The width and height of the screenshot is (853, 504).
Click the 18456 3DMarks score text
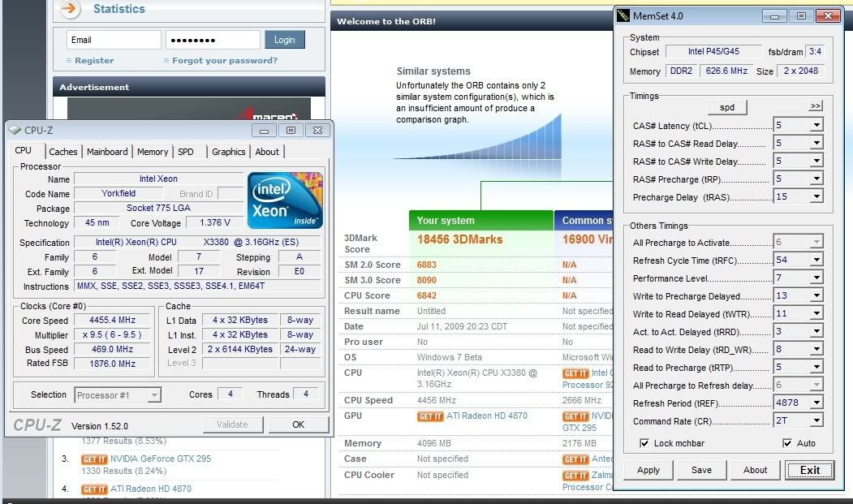pos(459,239)
